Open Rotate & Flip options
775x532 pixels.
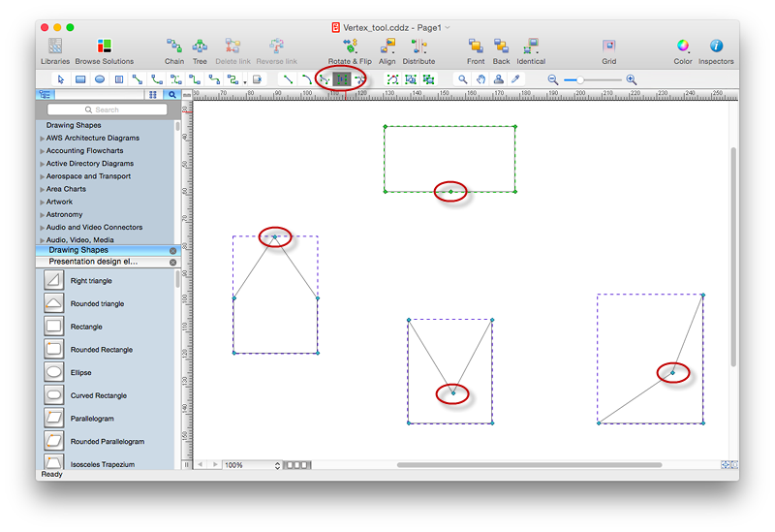(x=350, y=51)
